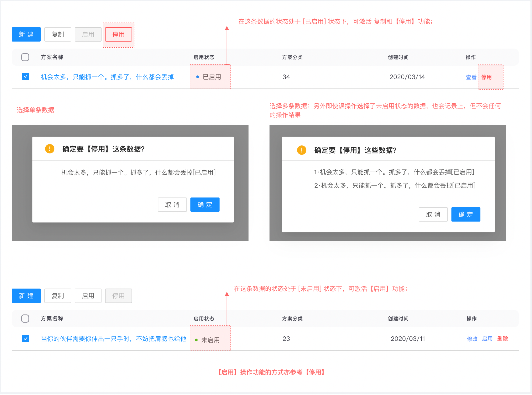The image size is (532, 395).
Task: Toggle the select-all checkbox in top table header
Action: [25, 57]
